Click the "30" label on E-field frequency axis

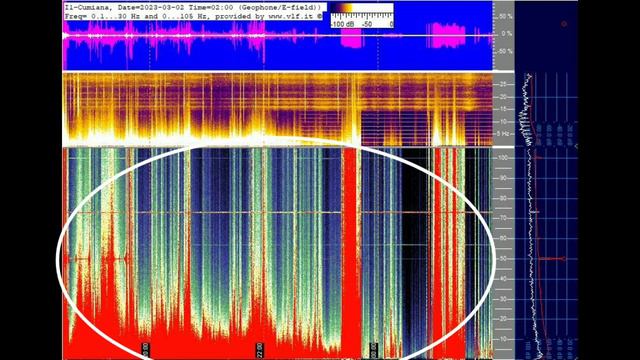[504, 299]
